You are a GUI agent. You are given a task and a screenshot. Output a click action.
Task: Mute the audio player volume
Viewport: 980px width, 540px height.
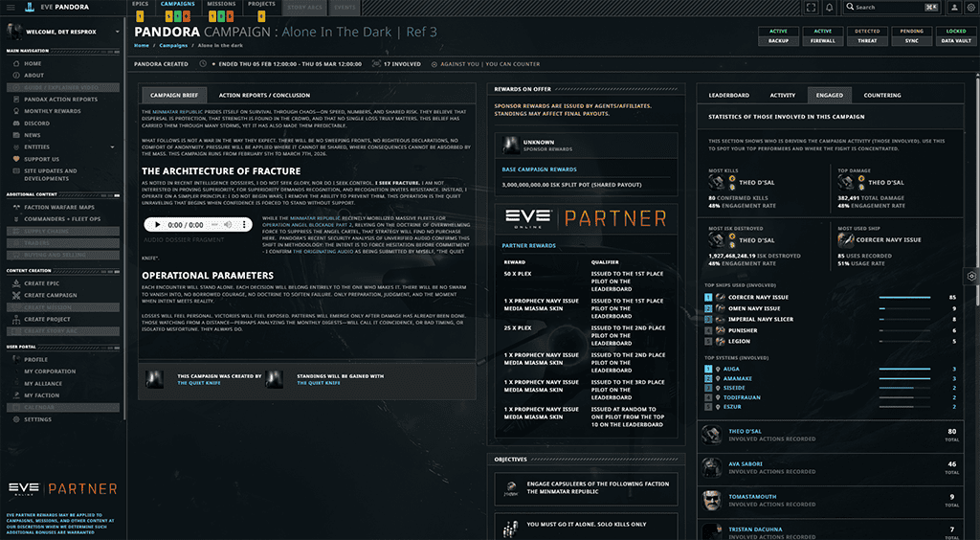(x=228, y=224)
